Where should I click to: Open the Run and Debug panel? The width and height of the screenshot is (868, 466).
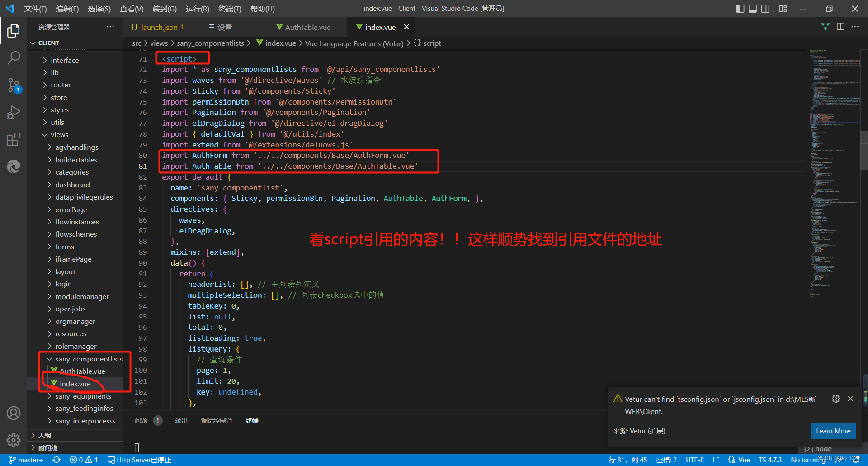click(x=13, y=112)
